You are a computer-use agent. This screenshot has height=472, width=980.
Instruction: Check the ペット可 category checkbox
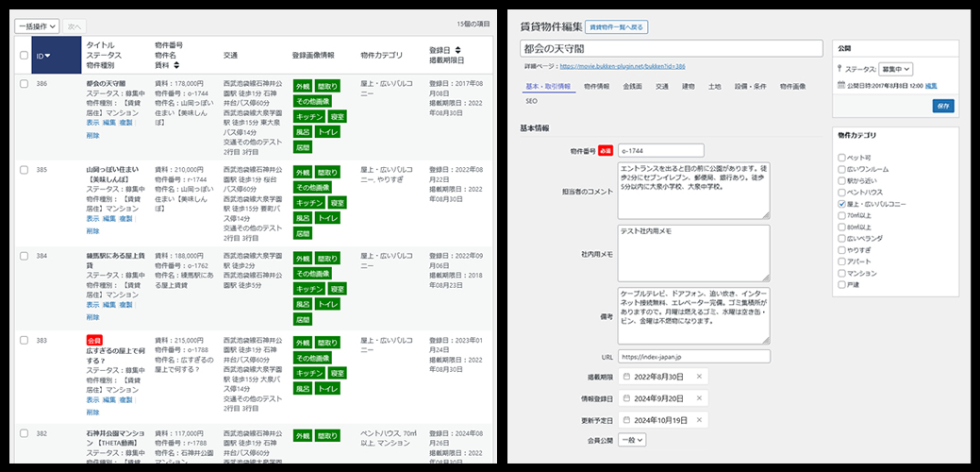[841, 157]
